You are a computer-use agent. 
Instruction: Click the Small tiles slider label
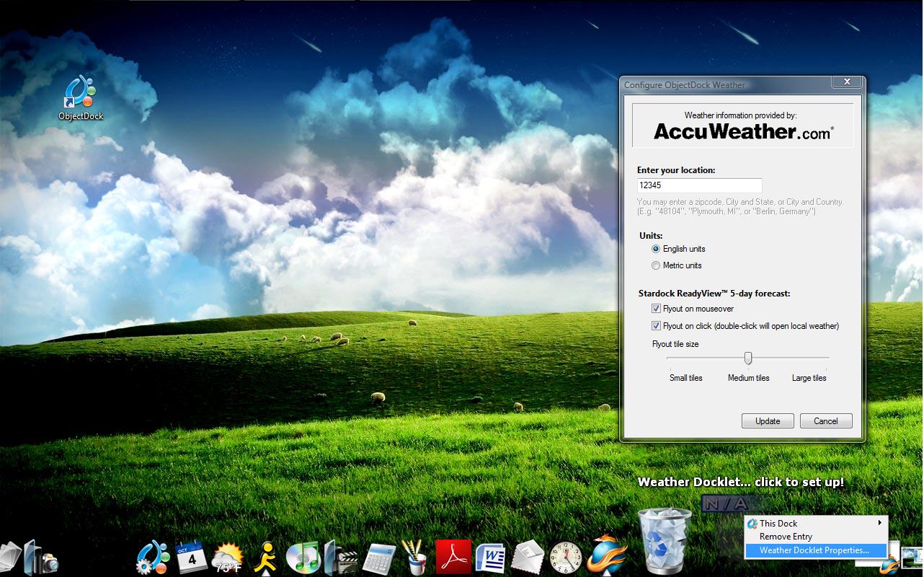point(685,378)
